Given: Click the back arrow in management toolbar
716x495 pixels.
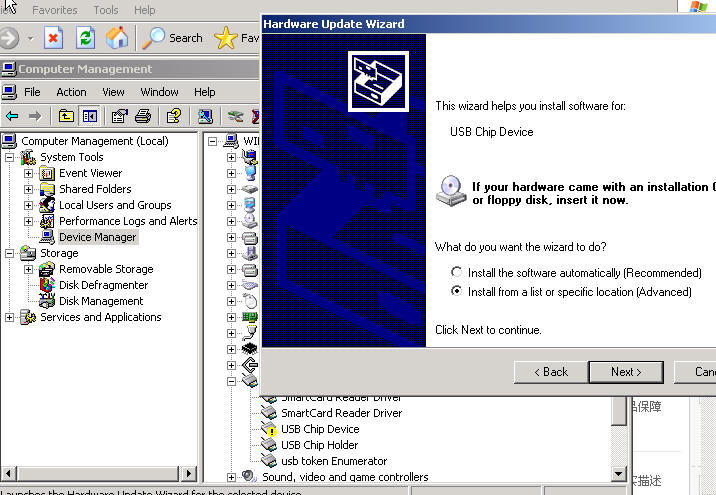Looking at the screenshot, I should [x=12, y=116].
